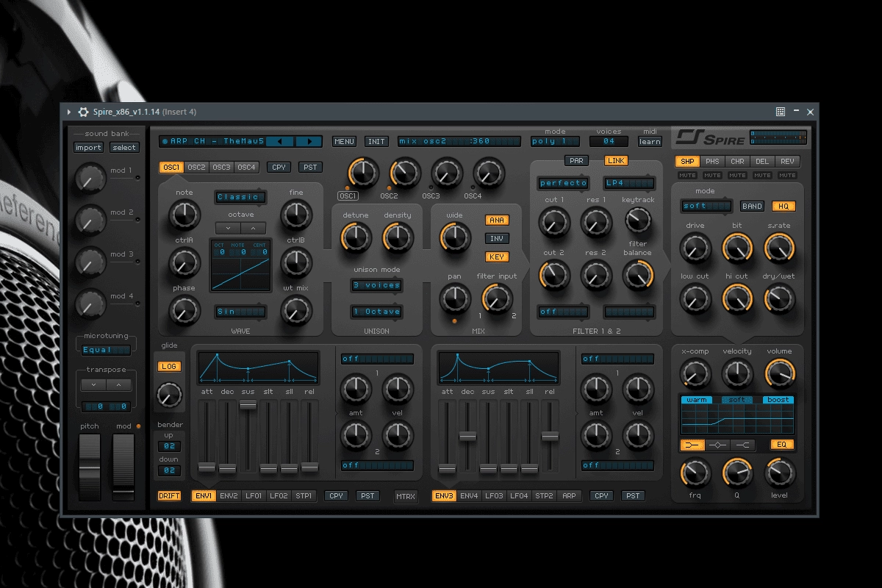Click the OSC2 mix level knob
The width and height of the screenshot is (882, 588).
pos(404,173)
